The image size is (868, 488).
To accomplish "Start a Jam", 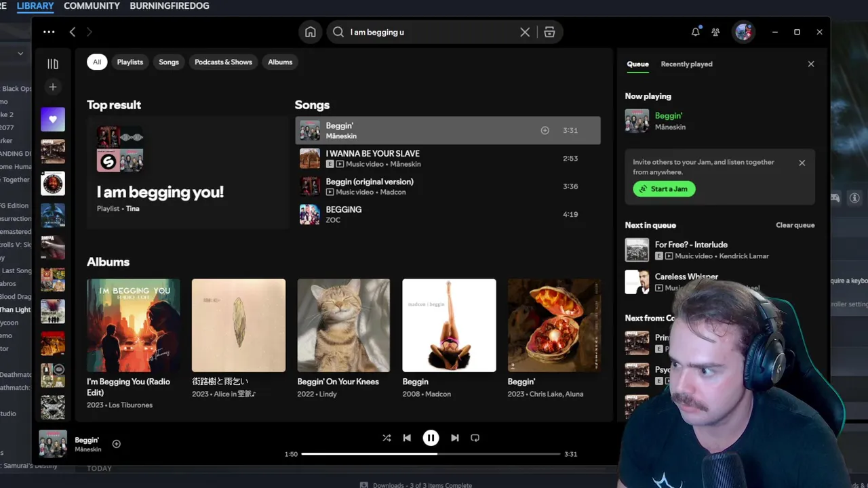I will pyautogui.click(x=665, y=189).
